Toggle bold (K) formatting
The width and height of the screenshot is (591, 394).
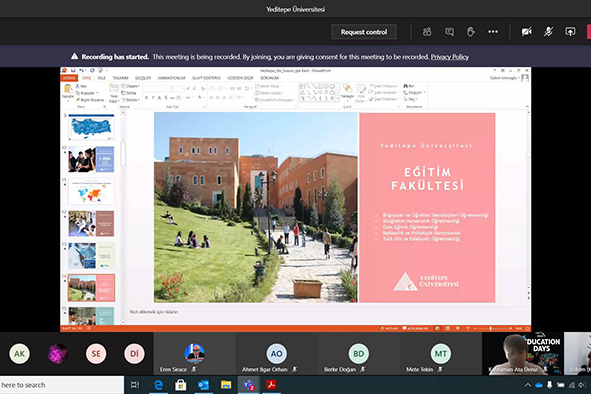point(147,98)
